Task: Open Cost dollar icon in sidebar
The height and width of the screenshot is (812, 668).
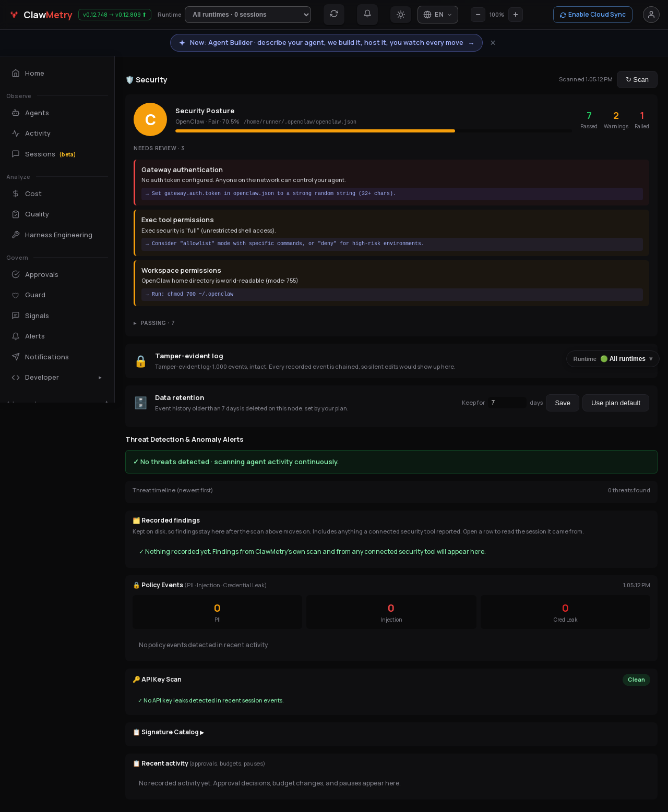Action: (16, 193)
